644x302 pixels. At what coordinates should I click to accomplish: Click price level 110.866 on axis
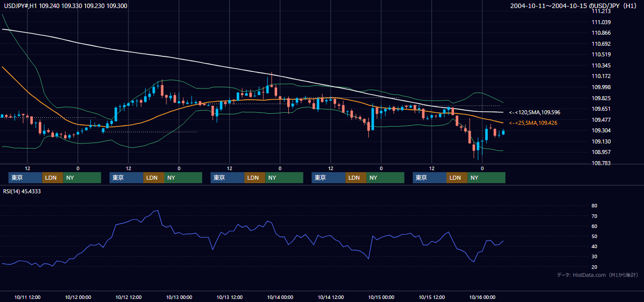(602, 33)
